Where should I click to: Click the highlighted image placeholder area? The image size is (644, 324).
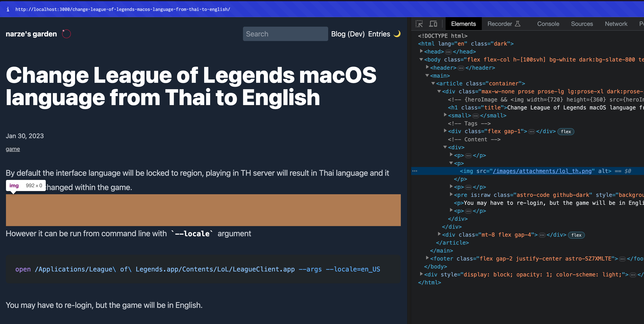pyautogui.click(x=203, y=210)
